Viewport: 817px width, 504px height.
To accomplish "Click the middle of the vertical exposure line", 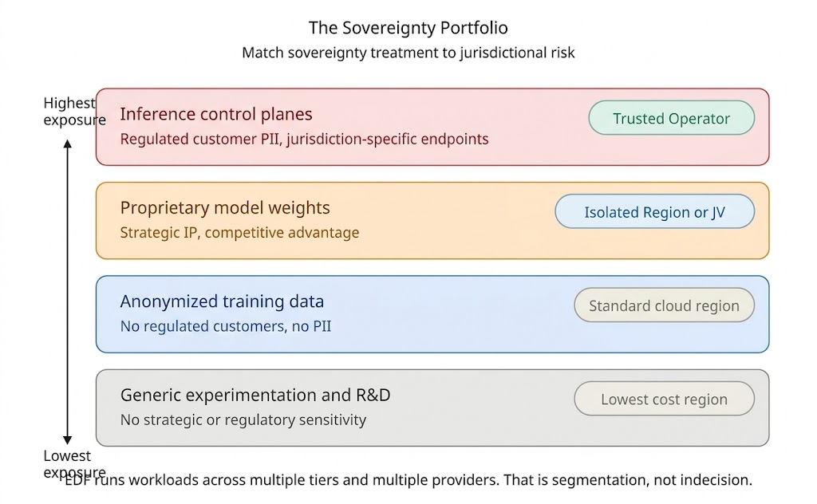I will [68, 291].
